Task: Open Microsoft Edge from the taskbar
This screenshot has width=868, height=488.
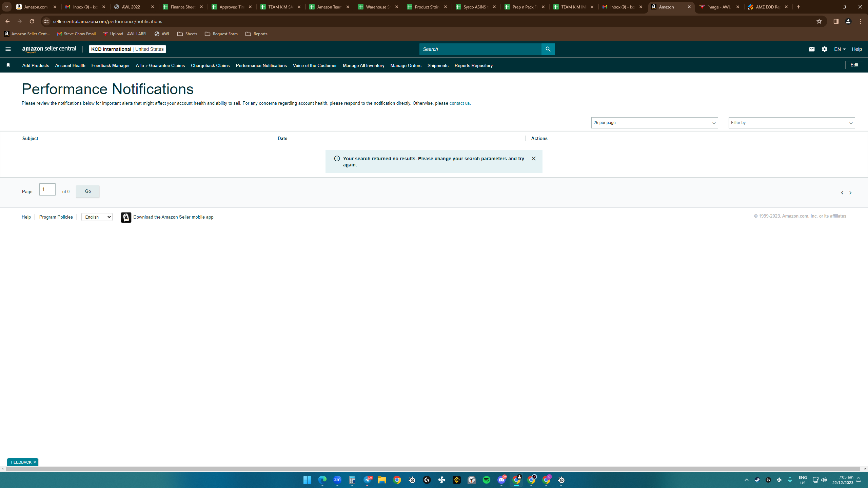Action: point(322,480)
